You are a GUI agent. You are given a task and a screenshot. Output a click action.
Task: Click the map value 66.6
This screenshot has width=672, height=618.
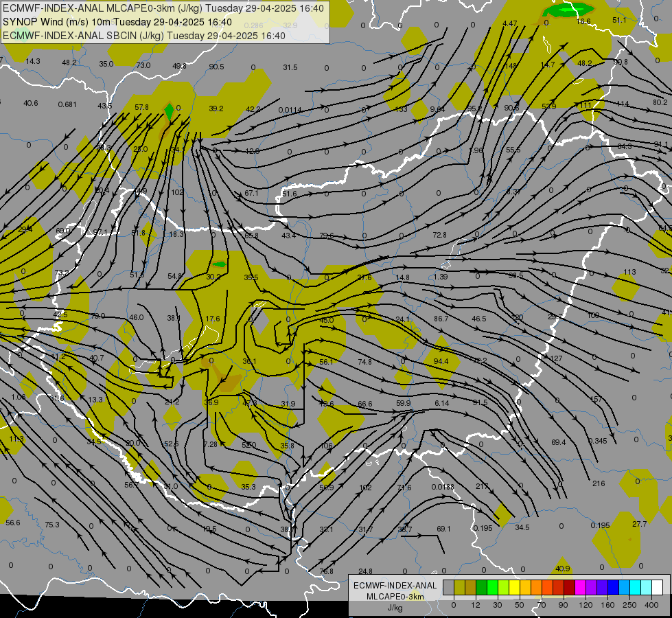tap(364, 404)
